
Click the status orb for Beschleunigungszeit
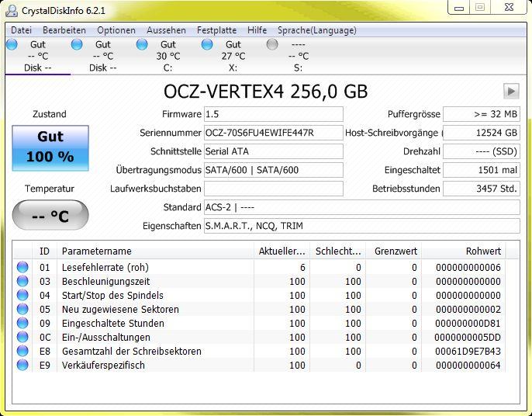pos(22,281)
